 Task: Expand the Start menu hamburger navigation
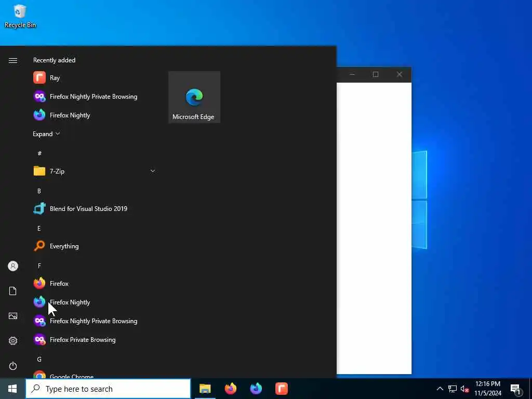(x=13, y=60)
